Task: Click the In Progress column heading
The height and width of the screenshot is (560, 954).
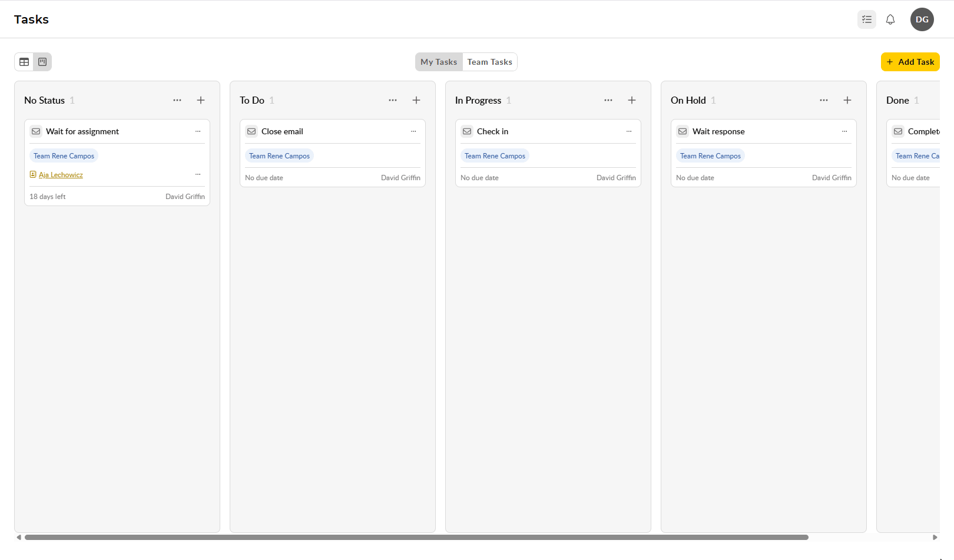Action: (478, 100)
